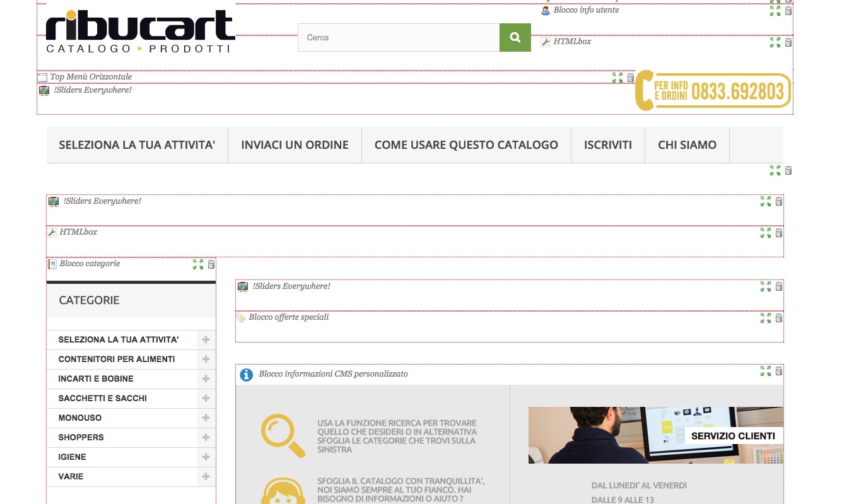The image size is (842, 504).
Task: Open the VARIE category link
Action: 71,477
